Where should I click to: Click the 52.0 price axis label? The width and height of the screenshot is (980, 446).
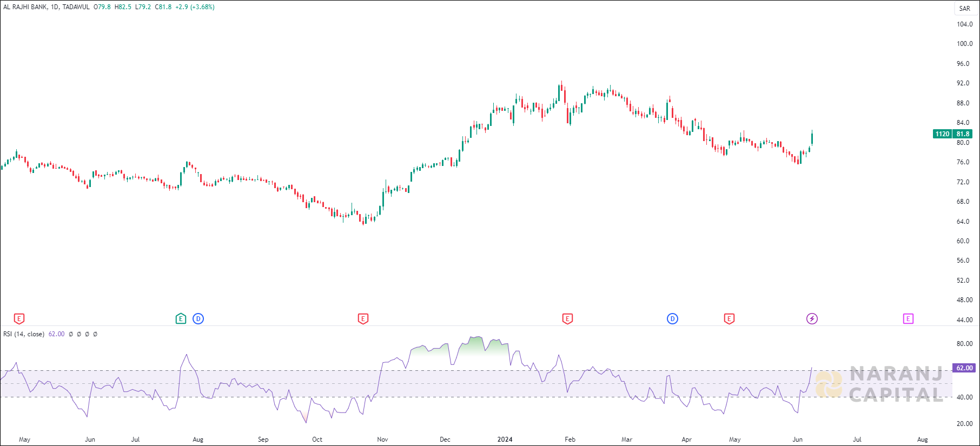pos(963,281)
